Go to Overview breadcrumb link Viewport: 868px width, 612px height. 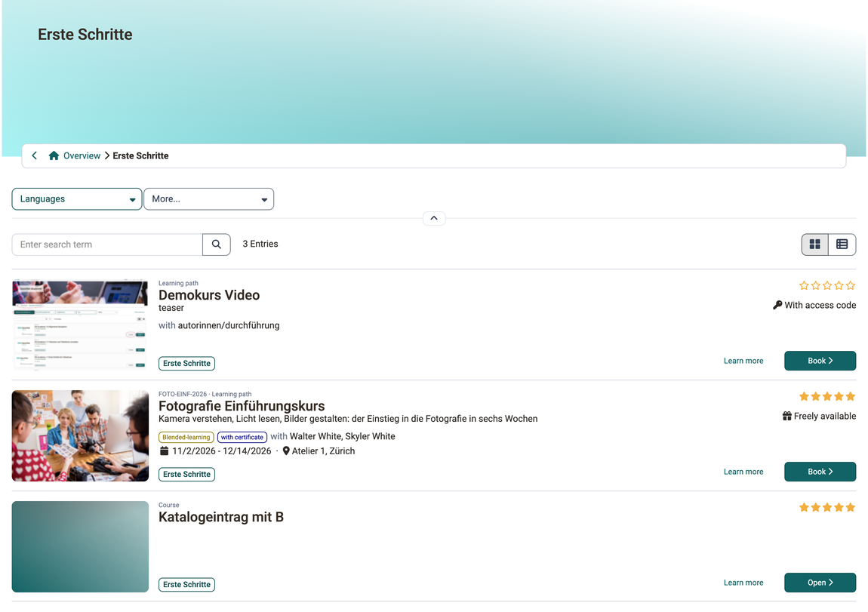(x=82, y=156)
